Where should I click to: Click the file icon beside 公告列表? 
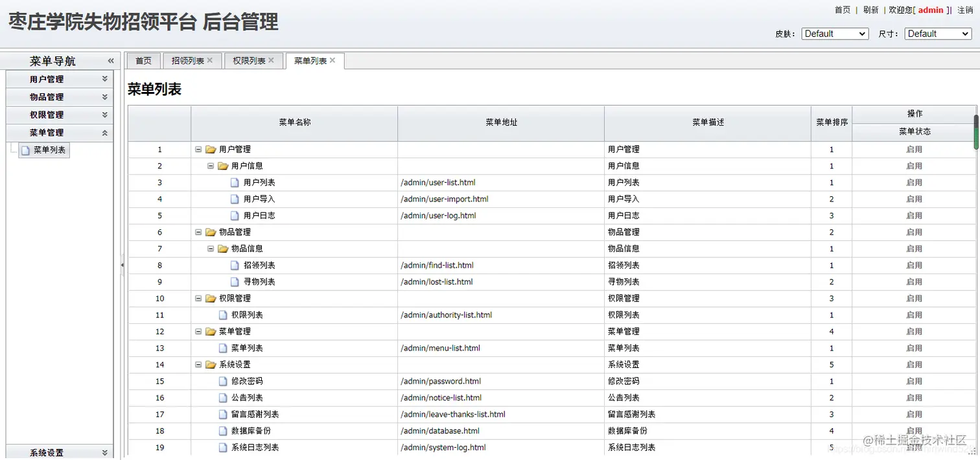pos(223,398)
